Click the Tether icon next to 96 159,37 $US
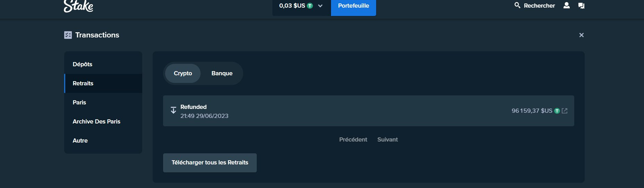Viewport: 644px width, 188px height. 557,111
